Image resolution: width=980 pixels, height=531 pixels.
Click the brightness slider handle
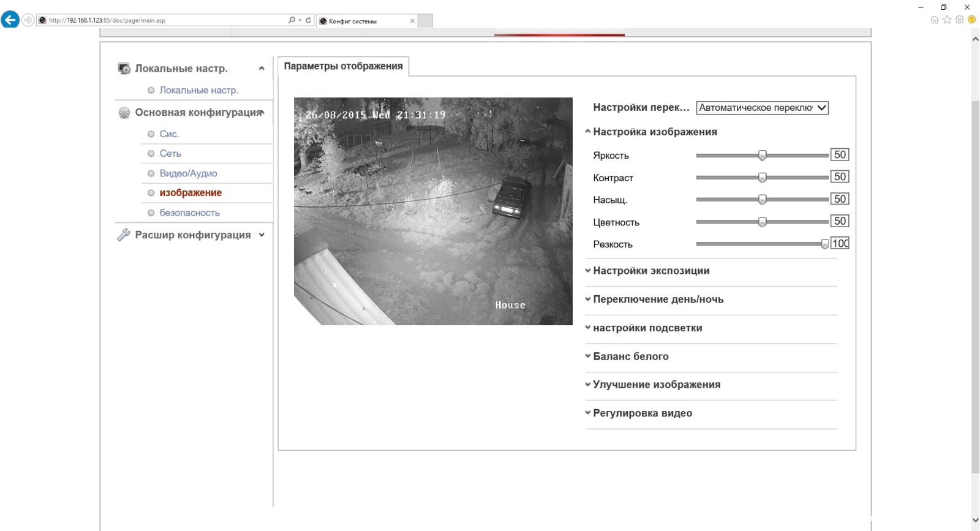click(x=762, y=156)
